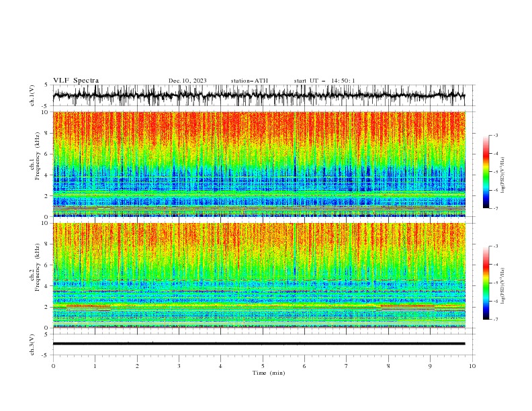Click the ch.1(V) waveform axis label

32,95
